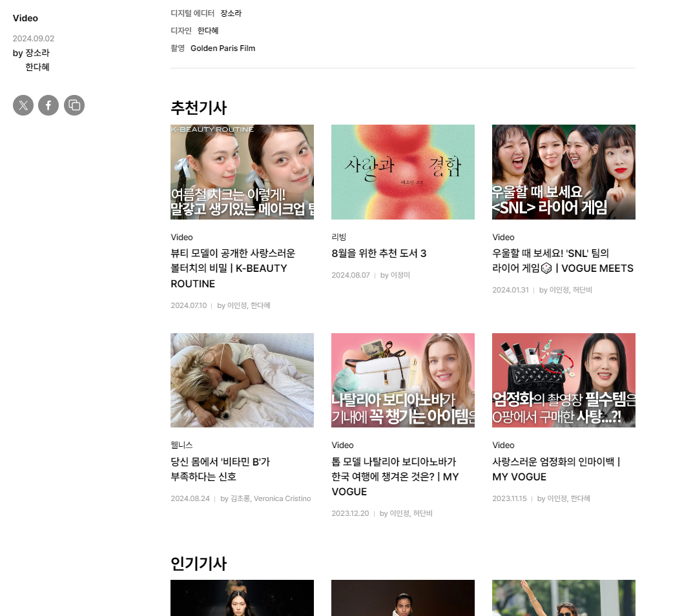Open second 인기기사 dark-background thumbnail
Screen dimensions: 693x616
[x=403, y=598]
